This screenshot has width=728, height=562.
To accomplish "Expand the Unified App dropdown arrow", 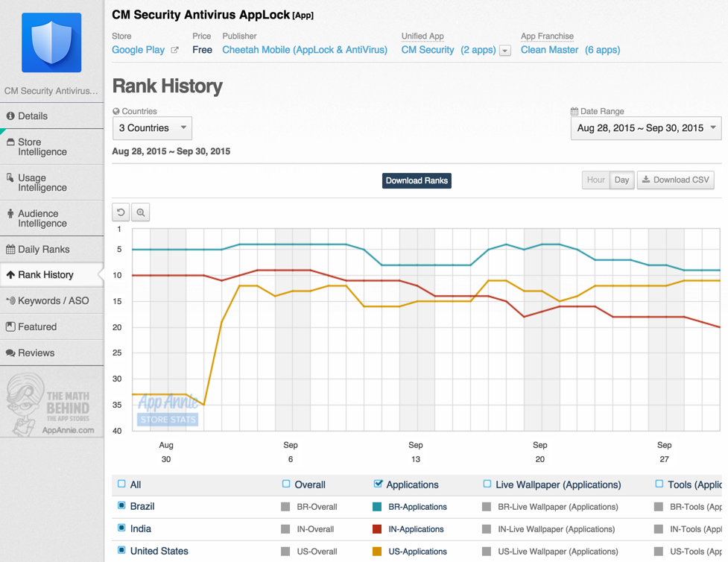I will tap(505, 51).
